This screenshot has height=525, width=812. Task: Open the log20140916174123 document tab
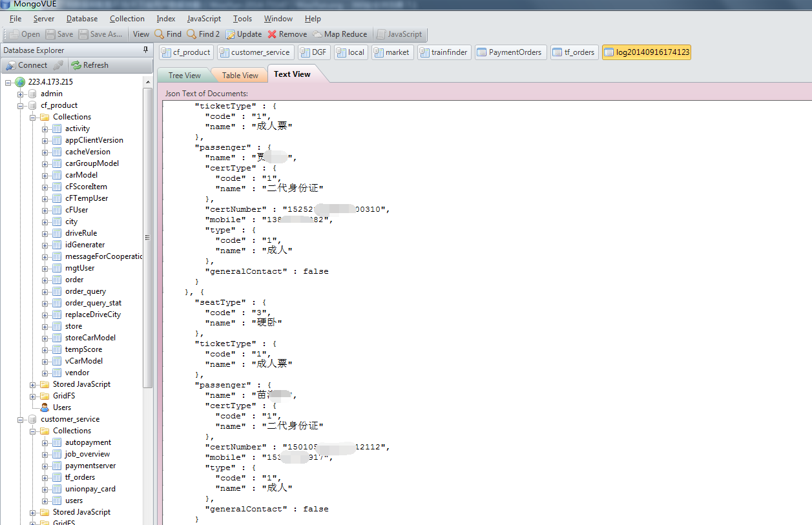pos(647,52)
